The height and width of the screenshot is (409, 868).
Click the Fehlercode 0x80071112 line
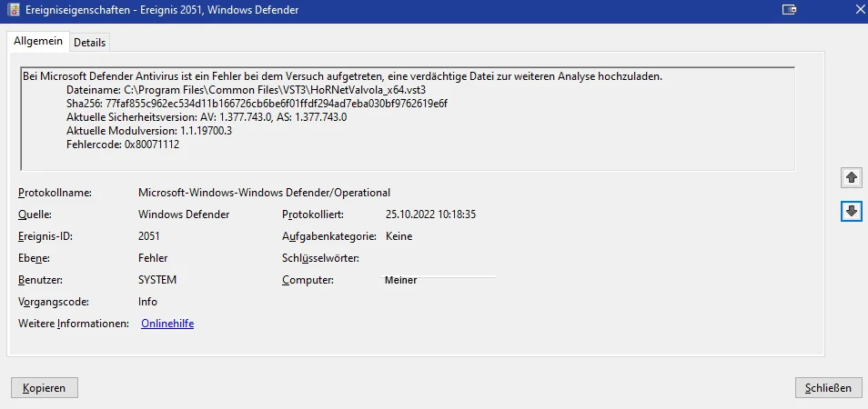click(123, 145)
